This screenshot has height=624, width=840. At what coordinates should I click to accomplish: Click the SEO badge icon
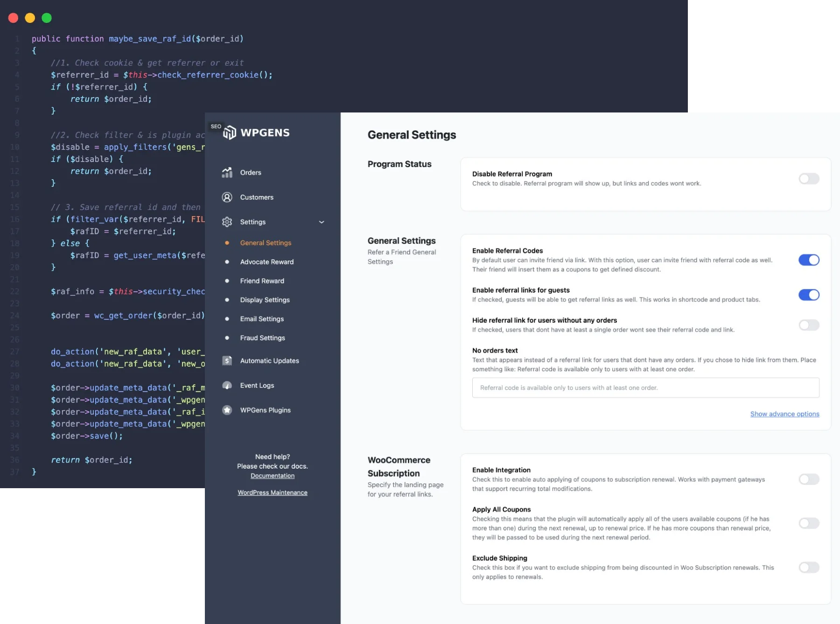click(216, 126)
